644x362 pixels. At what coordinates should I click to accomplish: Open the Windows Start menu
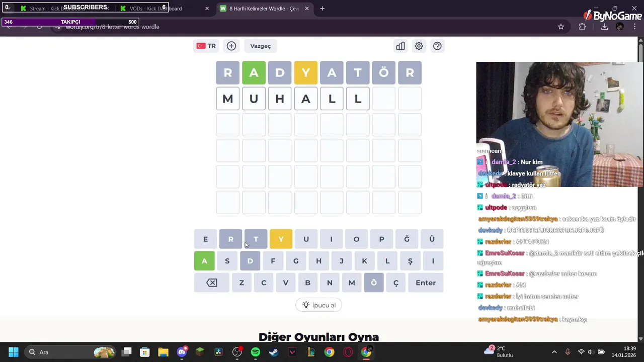(14, 352)
